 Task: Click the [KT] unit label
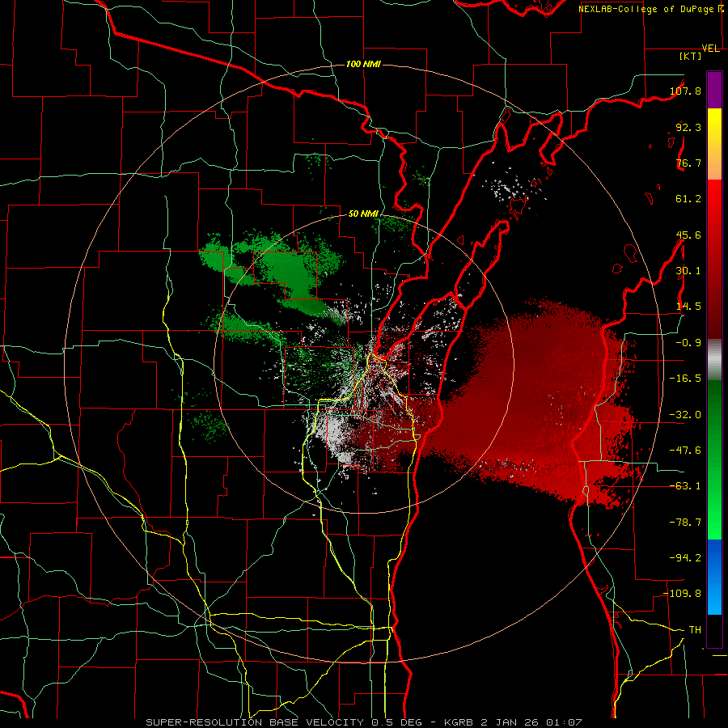691,57
